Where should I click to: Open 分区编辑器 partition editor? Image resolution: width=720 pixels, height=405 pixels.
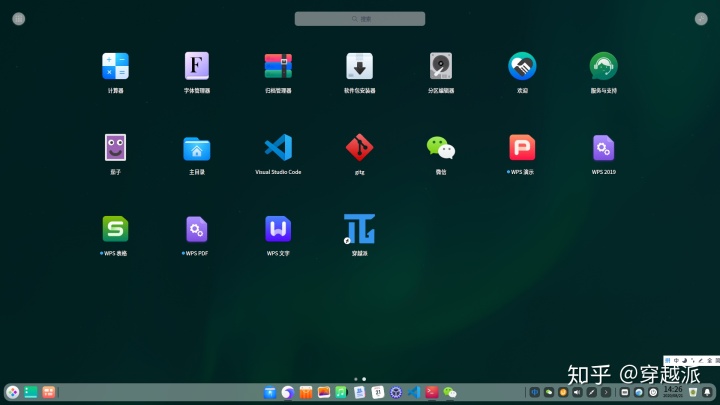point(441,66)
